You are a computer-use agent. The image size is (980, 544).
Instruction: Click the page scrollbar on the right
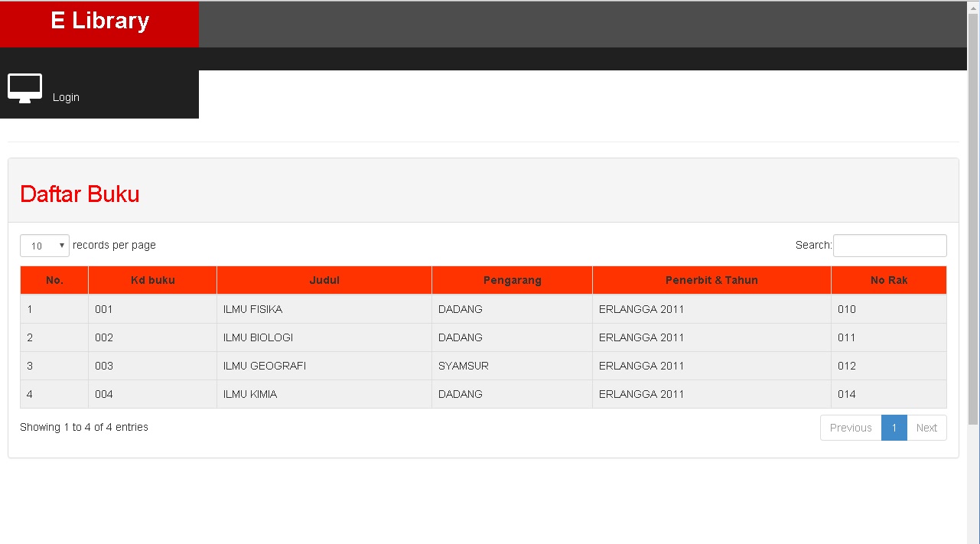(974, 268)
